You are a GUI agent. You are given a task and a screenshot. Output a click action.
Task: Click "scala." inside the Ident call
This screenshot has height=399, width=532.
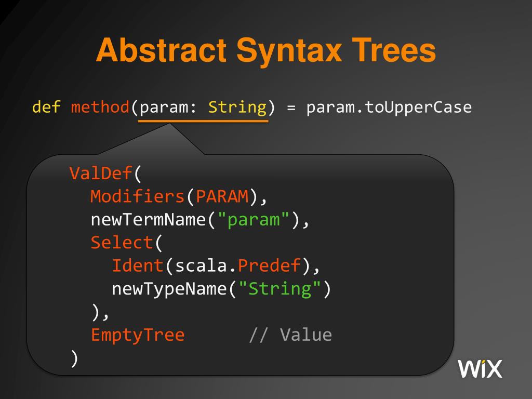click(x=206, y=265)
